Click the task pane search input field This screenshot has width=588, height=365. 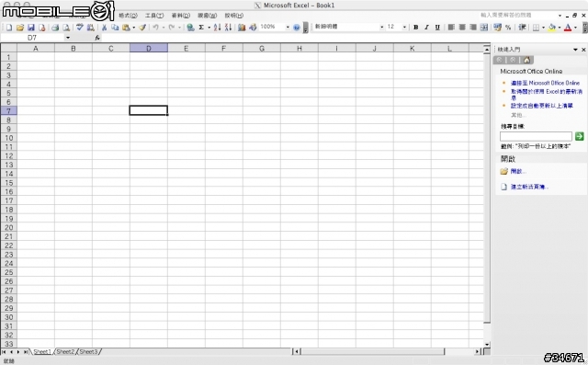point(536,136)
